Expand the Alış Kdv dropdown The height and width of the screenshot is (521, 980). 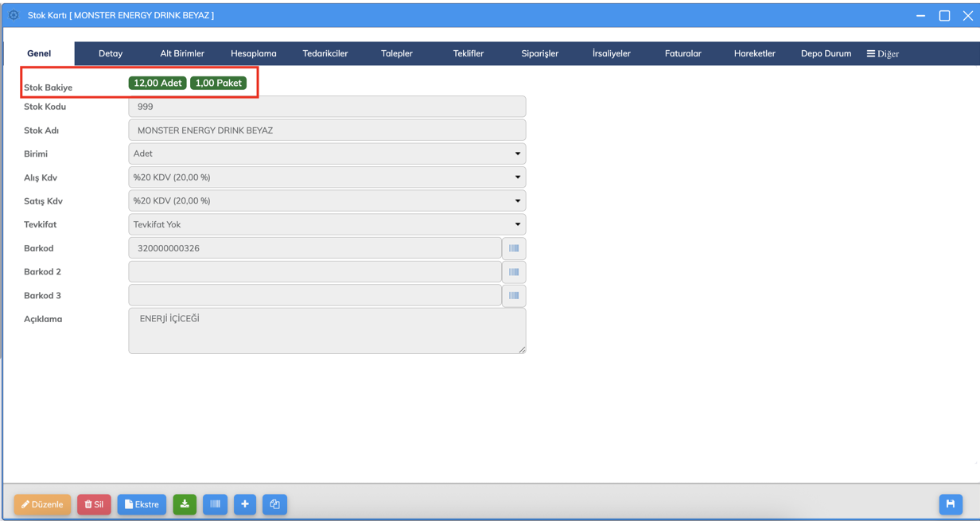click(x=327, y=177)
